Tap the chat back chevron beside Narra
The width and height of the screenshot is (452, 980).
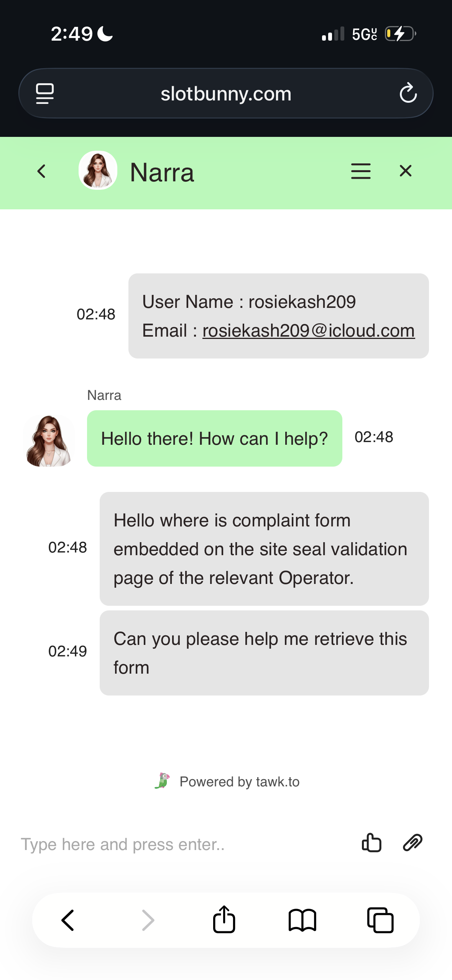41,171
